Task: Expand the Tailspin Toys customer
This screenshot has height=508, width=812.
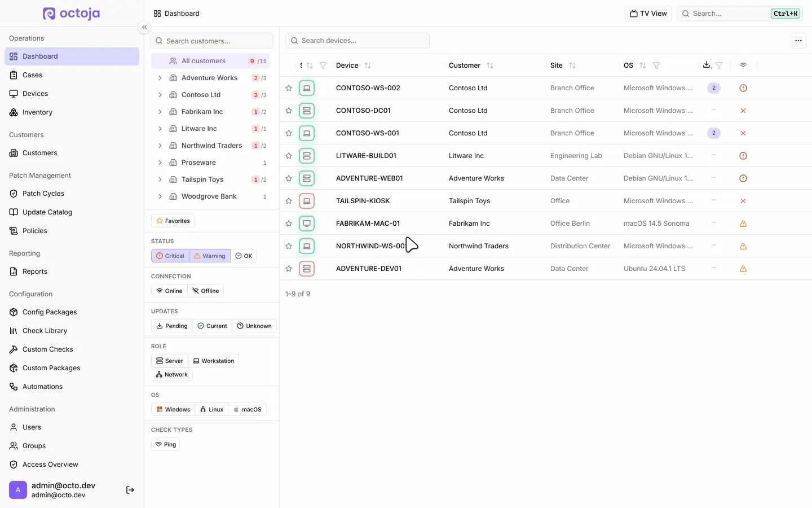Action: [x=160, y=179]
